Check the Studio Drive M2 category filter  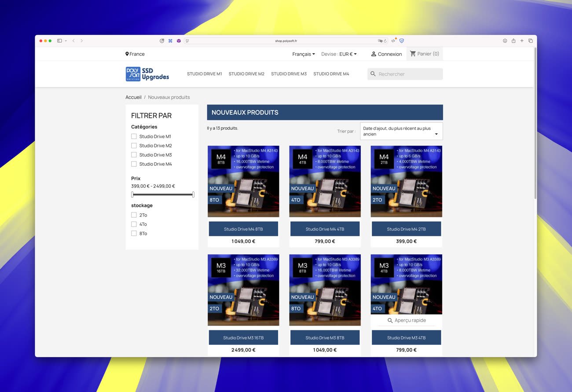tap(134, 146)
